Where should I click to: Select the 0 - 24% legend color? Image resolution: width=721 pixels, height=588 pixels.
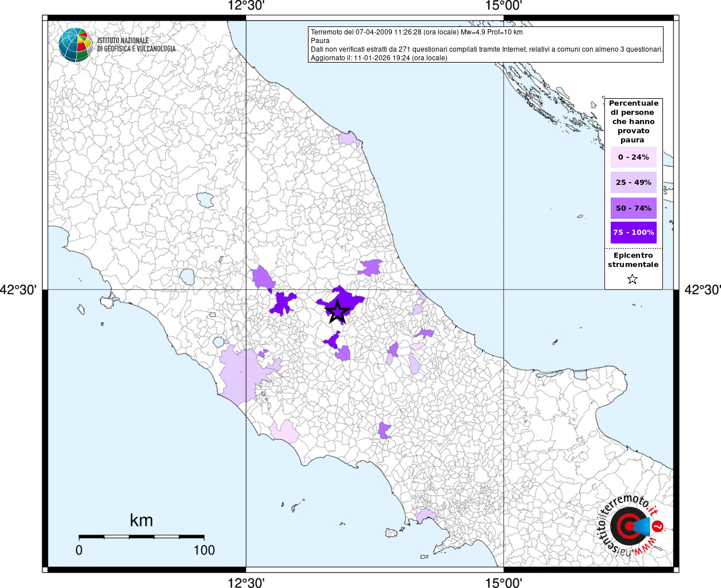(x=633, y=157)
